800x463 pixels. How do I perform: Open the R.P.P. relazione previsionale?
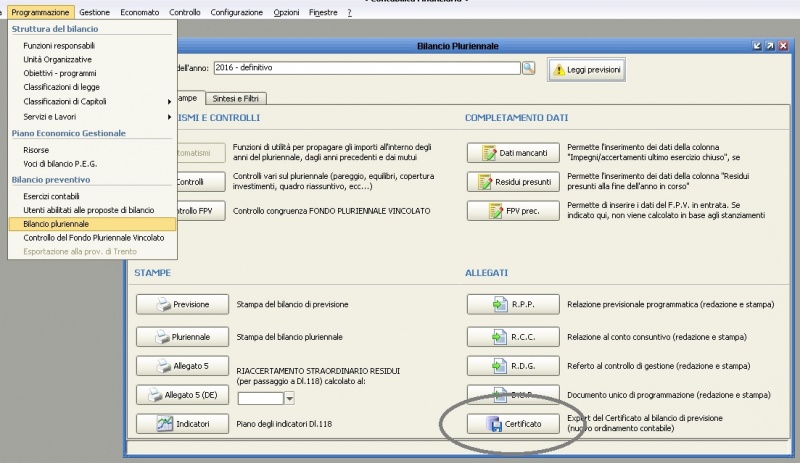click(x=513, y=304)
